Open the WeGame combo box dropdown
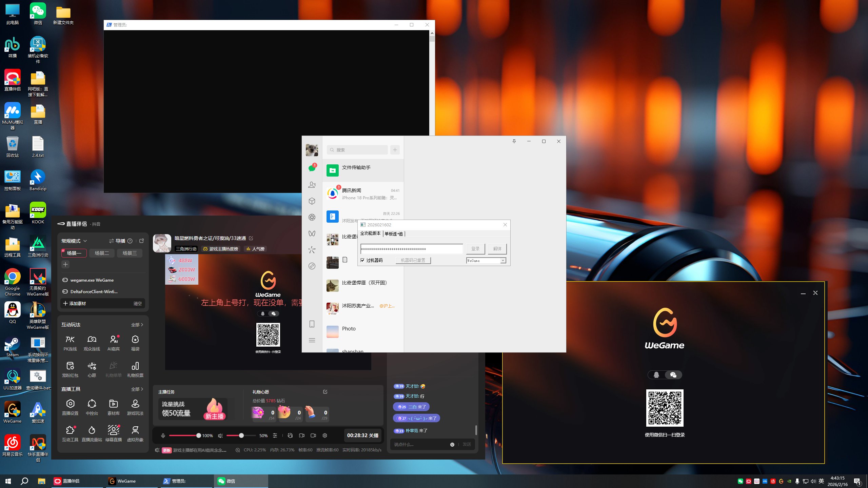This screenshot has height=488, width=868. pyautogui.click(x=503, y=261)
